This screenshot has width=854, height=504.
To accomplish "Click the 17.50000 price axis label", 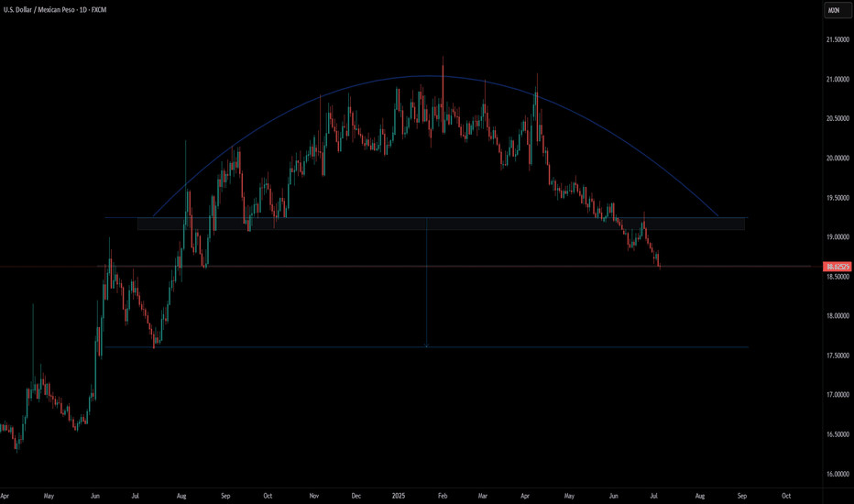I will coord(835,356).
